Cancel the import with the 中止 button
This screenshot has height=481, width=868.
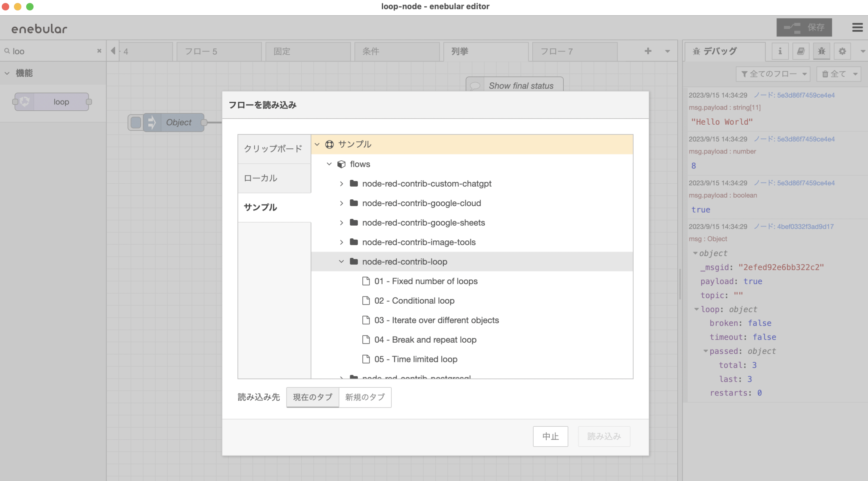tap(550, 436)
